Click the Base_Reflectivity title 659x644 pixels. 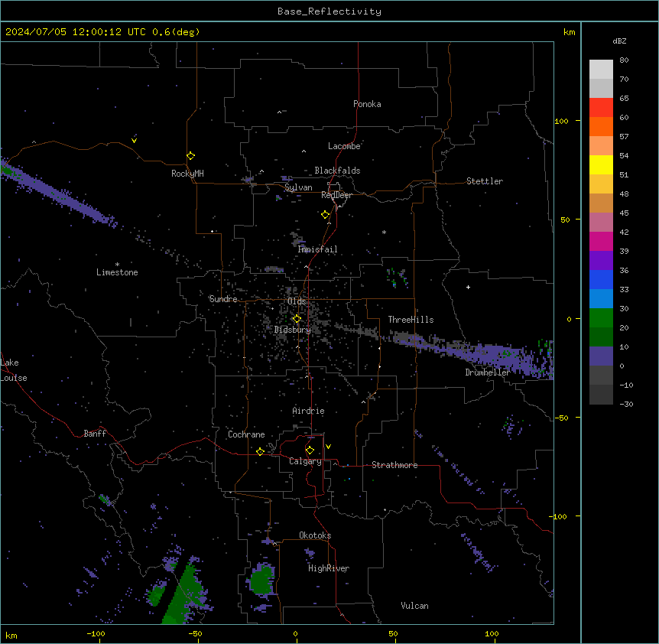(x=329, y=11)
